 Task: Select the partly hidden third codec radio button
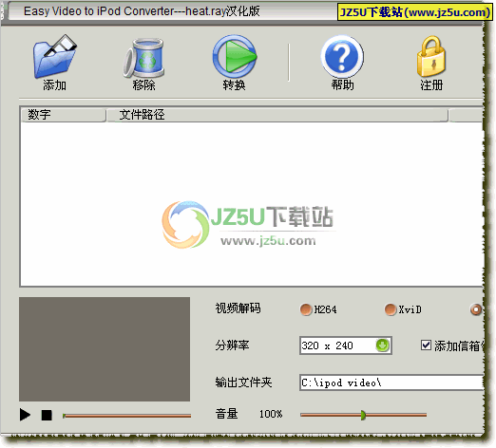click(x=476, y=309)
